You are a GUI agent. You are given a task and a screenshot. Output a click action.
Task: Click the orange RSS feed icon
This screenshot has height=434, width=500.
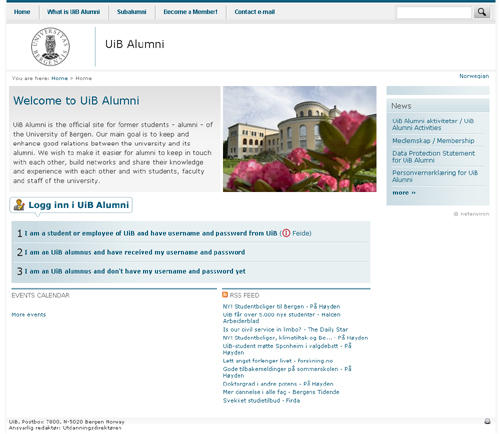pos(225,295)
